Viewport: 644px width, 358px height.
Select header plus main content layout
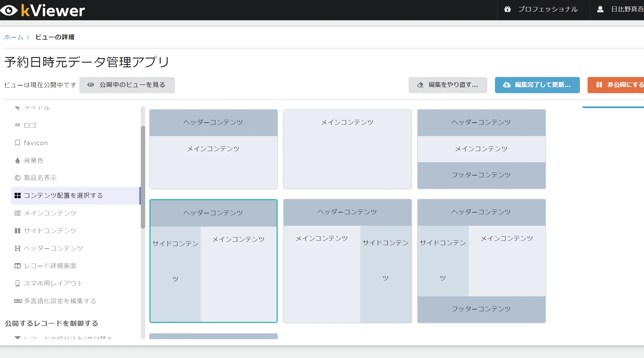pos(213,149)
